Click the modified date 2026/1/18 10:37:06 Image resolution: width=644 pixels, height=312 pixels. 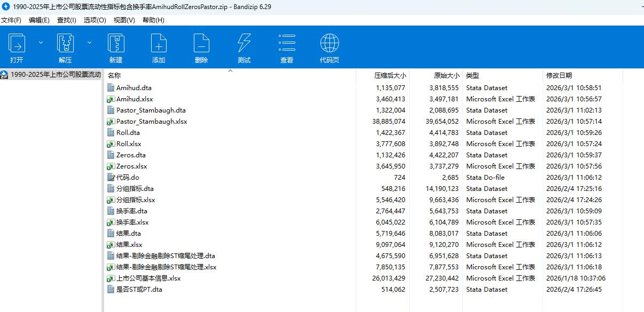pyautogui.click(x=576, y=278)
